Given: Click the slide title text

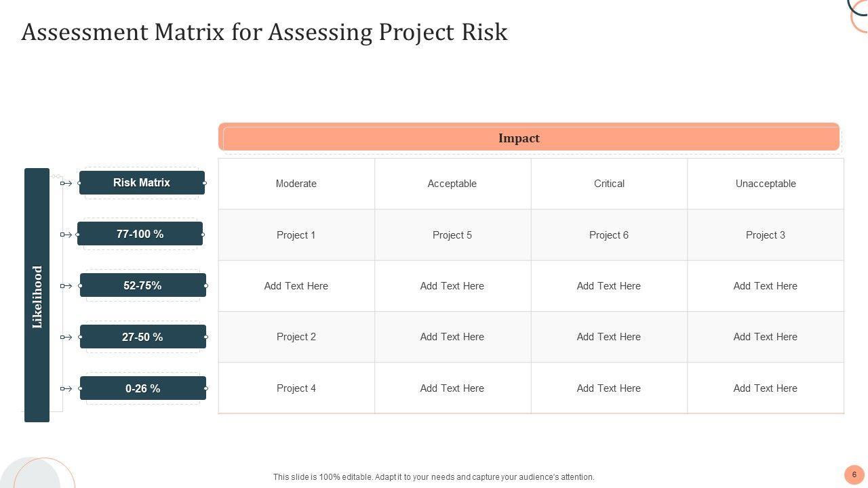Looking at the screenshot, I should 264,33.
